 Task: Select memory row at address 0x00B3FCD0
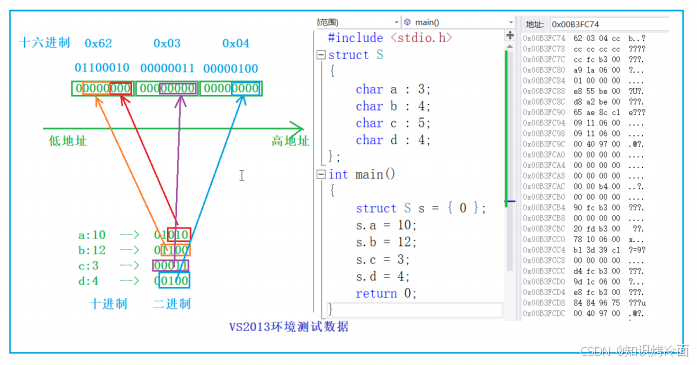584,282
